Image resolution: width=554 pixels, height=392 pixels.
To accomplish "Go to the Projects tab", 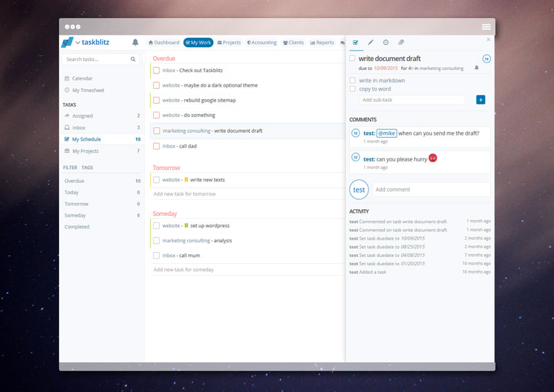I will (x=229, y=42).
